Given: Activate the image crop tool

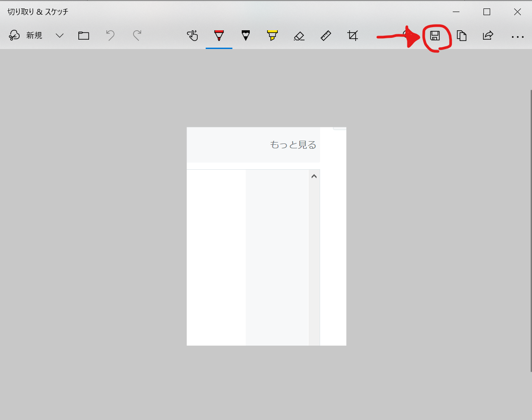Looking at the screenshot, I should coord(353,36).
